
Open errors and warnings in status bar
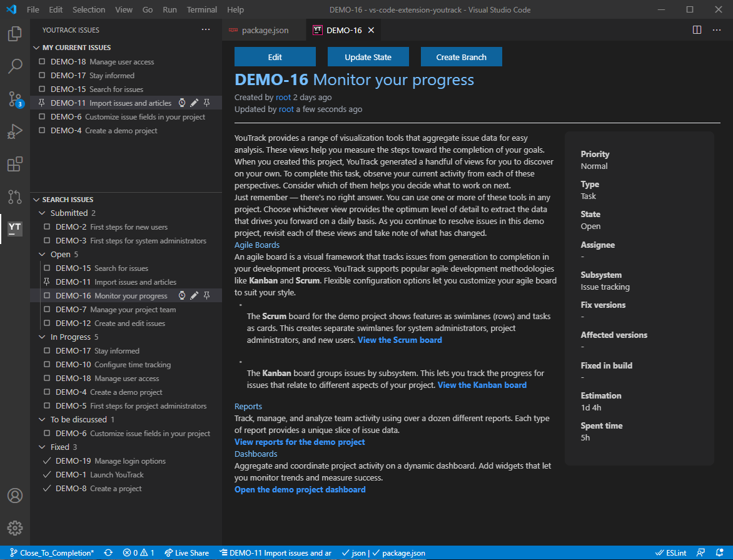click(139, 553)
